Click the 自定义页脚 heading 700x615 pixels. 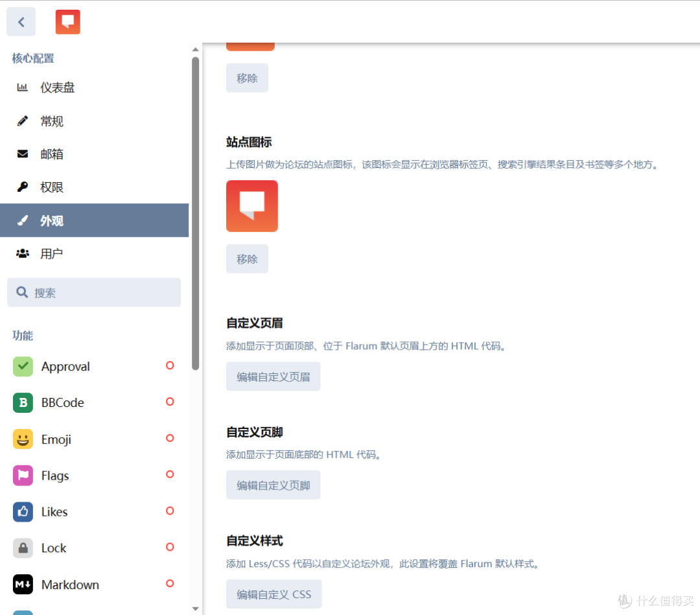pos(255,432)
